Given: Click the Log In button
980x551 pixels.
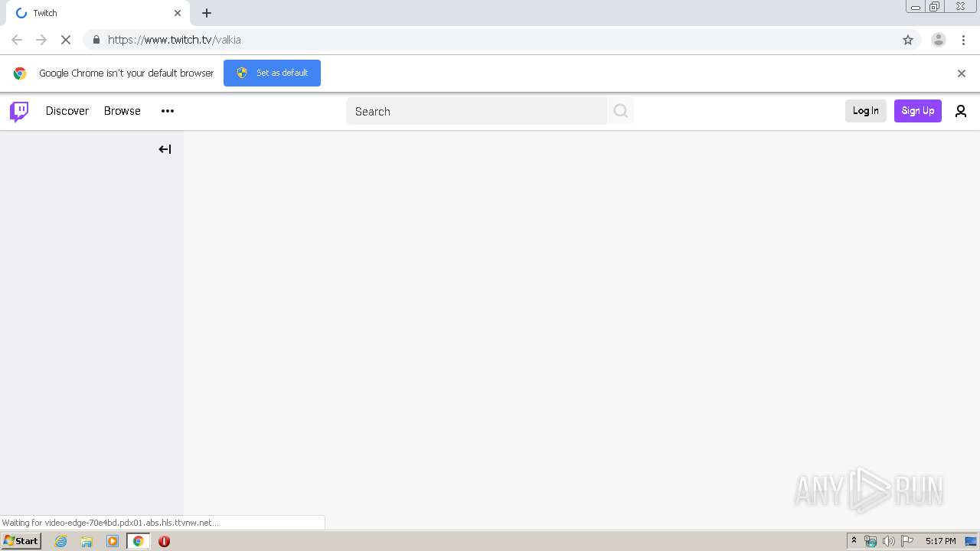Looking at the screenshot, I should pyautogui.click(x=866, y=111).
